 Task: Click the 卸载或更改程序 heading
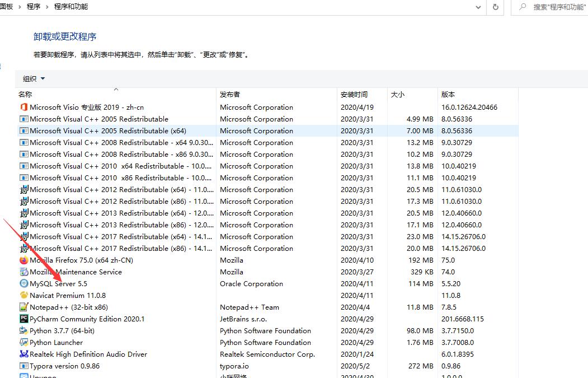65,36
